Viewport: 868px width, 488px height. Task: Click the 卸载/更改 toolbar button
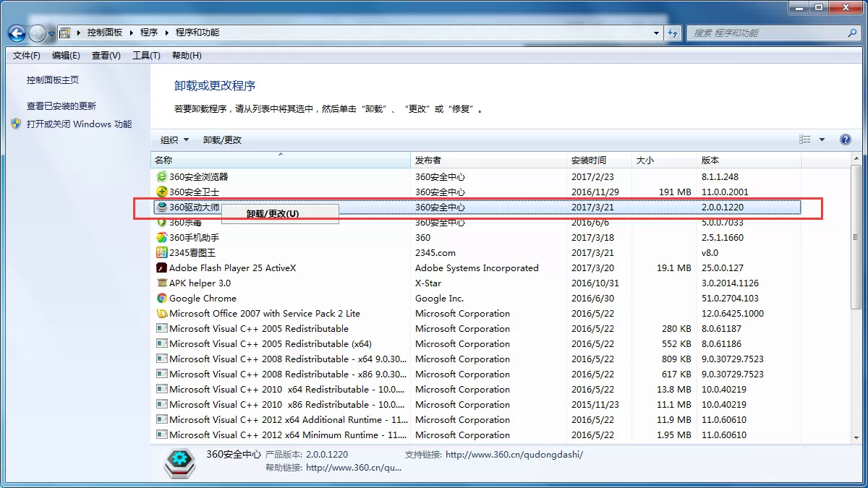222,140
